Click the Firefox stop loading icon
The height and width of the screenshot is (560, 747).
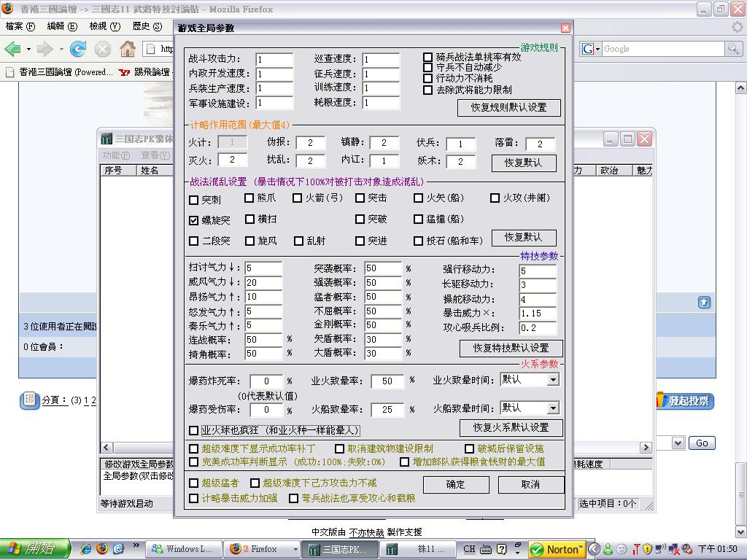[102, 49]
